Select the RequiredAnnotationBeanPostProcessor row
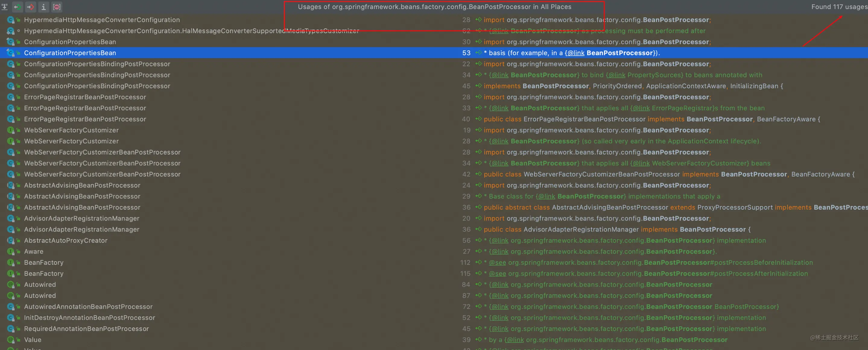 pos(86,329)
